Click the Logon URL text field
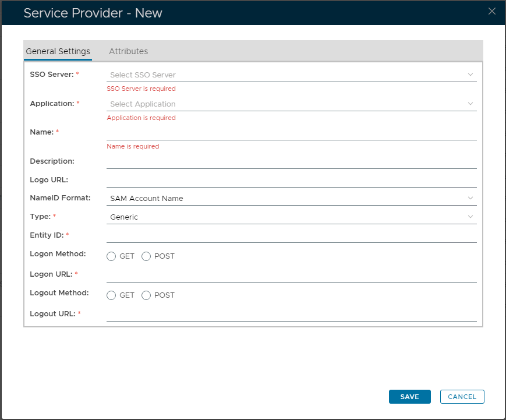 [x=291, y=275]
